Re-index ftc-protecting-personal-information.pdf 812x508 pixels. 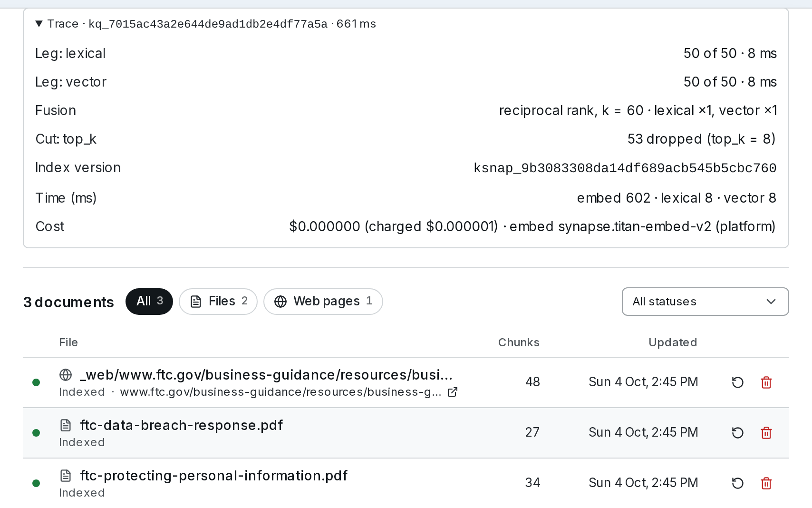pos(737,483)
